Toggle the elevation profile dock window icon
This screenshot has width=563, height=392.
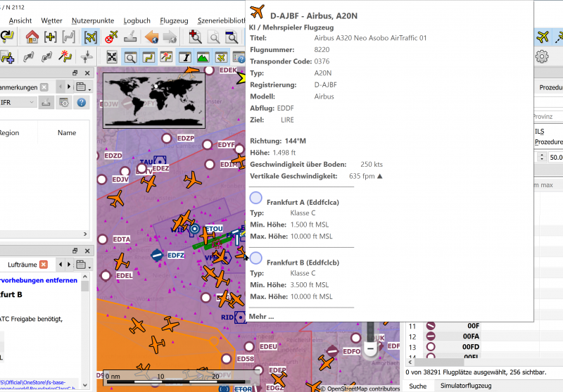coord(203,57)
